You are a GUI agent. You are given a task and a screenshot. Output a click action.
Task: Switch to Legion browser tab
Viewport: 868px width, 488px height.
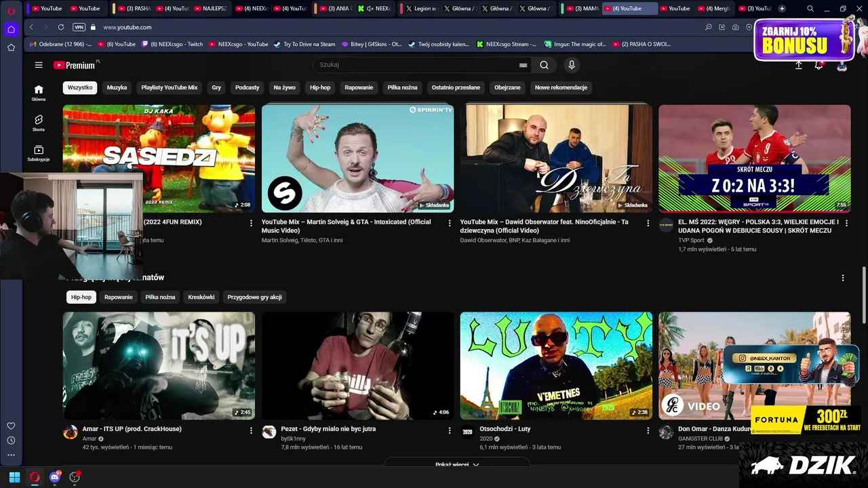point(420,8)
